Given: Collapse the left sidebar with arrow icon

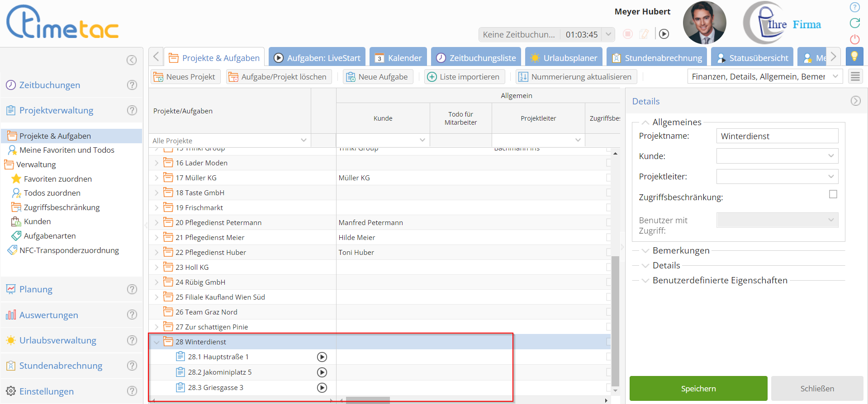Looking at the screenshot, I should (x=132, y=60).
